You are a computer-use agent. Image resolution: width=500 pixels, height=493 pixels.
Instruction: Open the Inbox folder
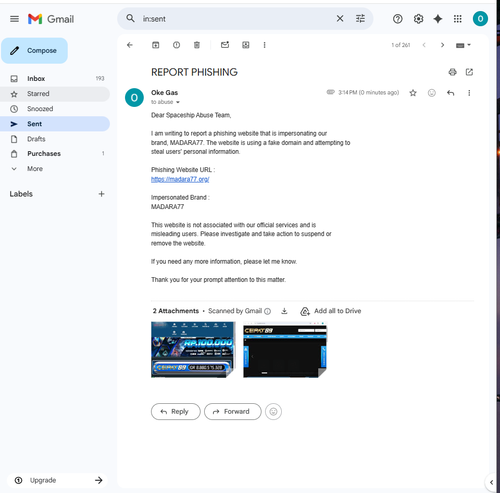click(x=55, y=79)
